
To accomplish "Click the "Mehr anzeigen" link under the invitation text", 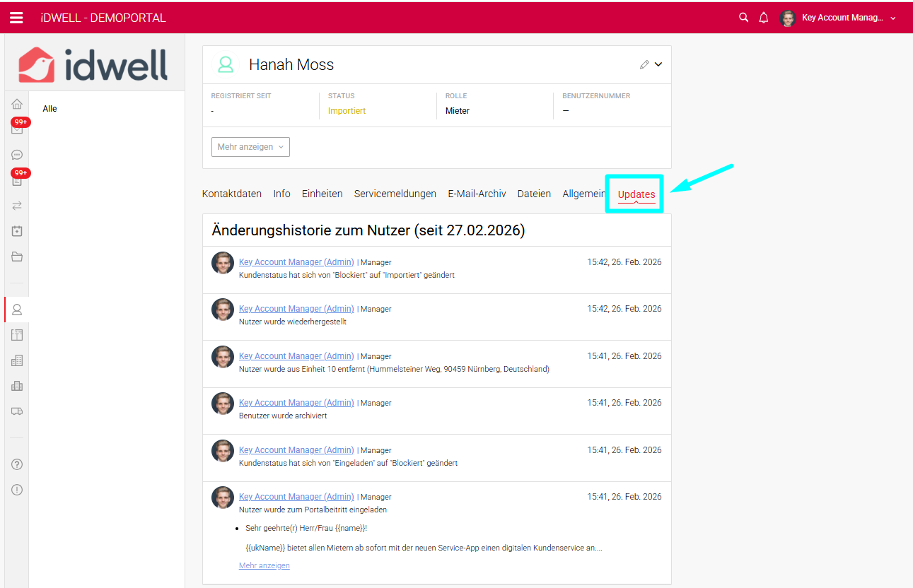I will [264, 565].
